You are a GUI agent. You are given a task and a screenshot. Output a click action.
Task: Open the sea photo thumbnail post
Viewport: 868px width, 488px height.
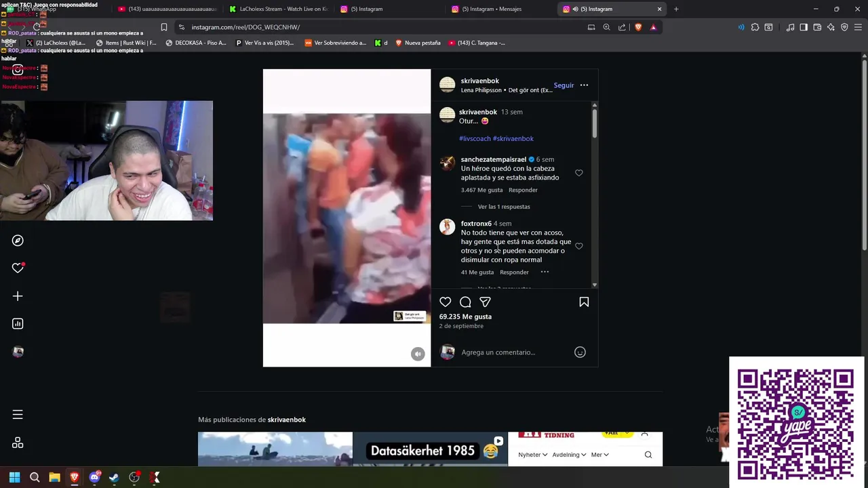pyautogui.click(x=275, y=449)
